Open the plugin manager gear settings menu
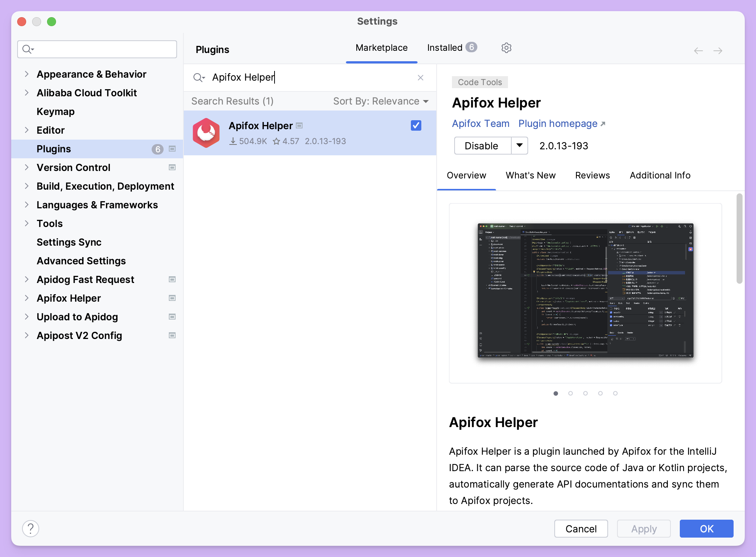Viewport: 756px width, 557px height. point(506,48)
